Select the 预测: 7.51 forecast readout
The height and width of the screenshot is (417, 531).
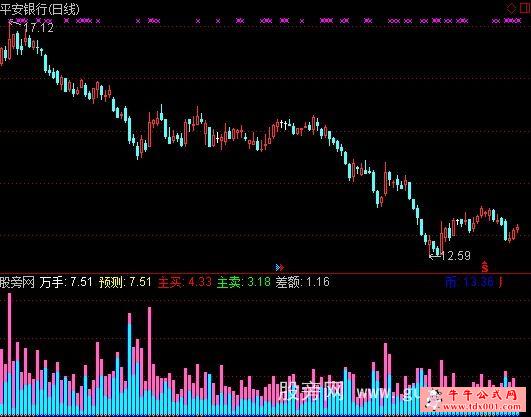(x=125, y=282)
